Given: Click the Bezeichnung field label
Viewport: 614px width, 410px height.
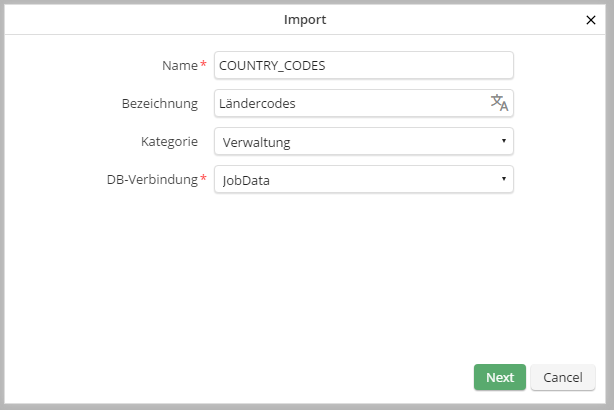Looking at the screenshot, I should coord(159,103).
